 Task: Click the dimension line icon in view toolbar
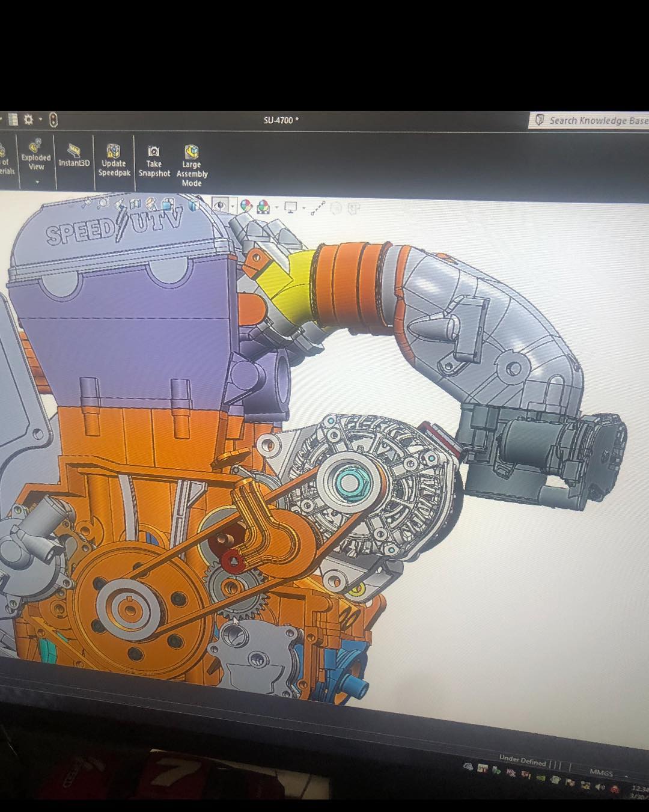pos(318,208)
